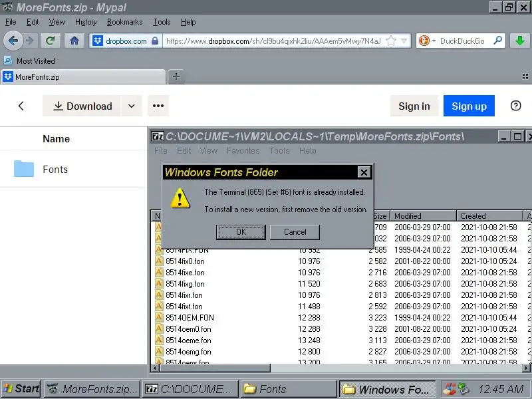
Task: Bookmark page with the star icon
Action: tap(391, 41)
